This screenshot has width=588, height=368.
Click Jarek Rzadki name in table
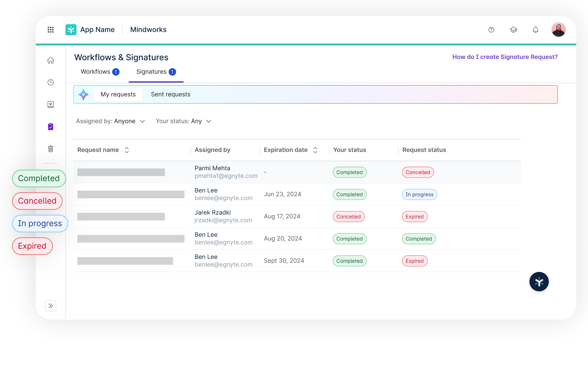pyautogui.click(x=213, y=212)
